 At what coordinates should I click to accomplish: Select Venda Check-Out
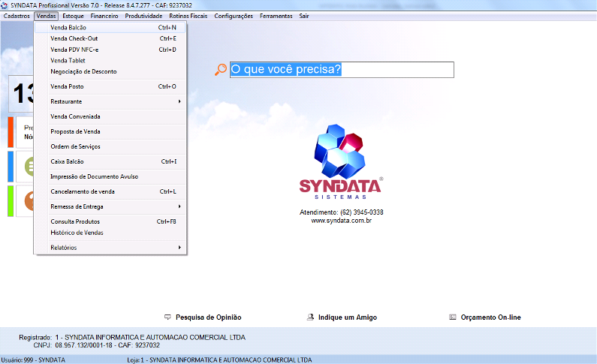point(110,38)
